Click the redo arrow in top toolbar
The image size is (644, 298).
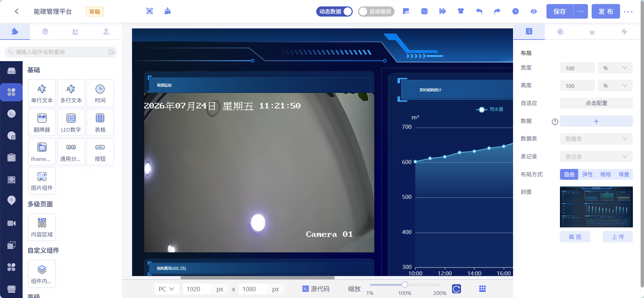497,11
